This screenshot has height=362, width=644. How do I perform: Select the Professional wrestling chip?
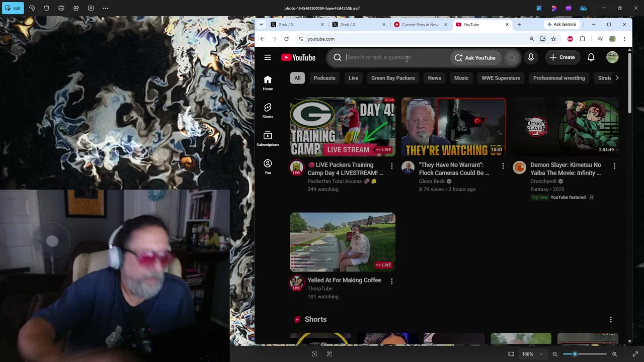point(559,78)
